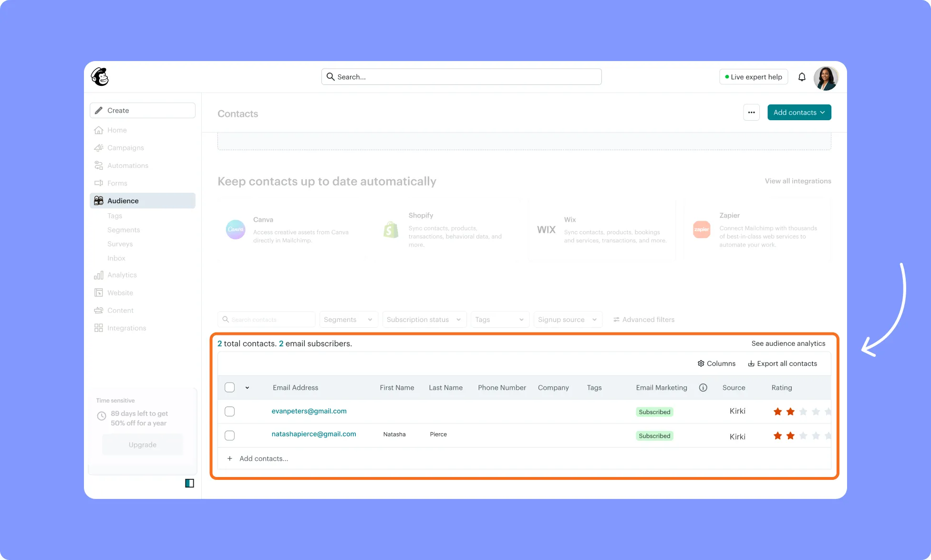Click the Add contacts... table row
This screenshot has width=931, height=560.
[524, 458]
